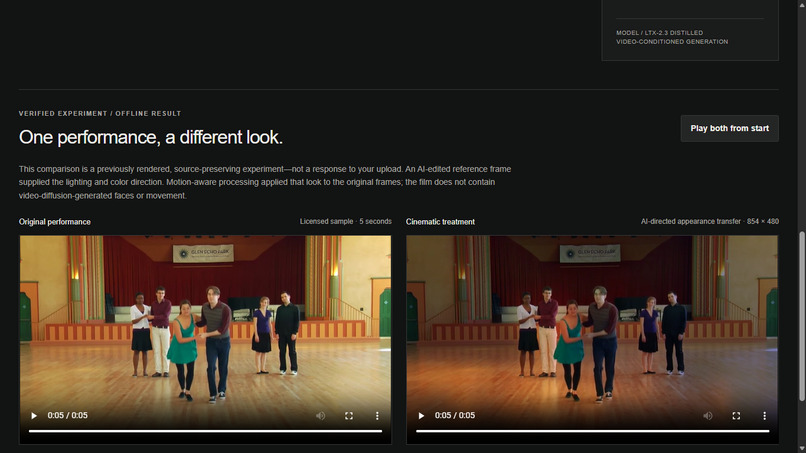Image resolution: width=806 pixels, height=453 pixels.
Task: Seek in the Cinematic treatment progress bar
Action: 593,431
